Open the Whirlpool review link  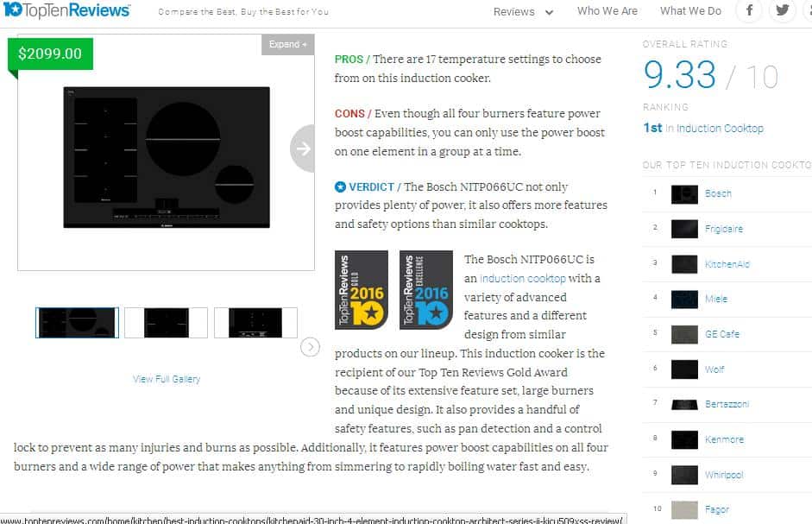point(724,474)
